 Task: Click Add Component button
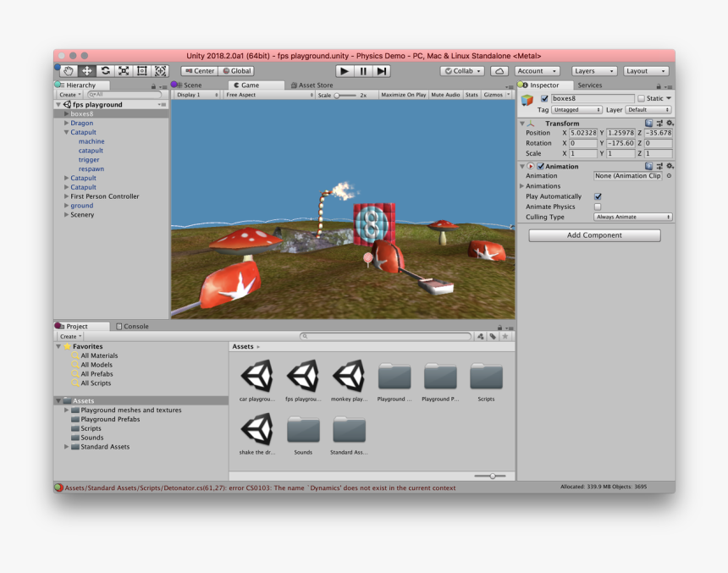[x=594, y=235]
